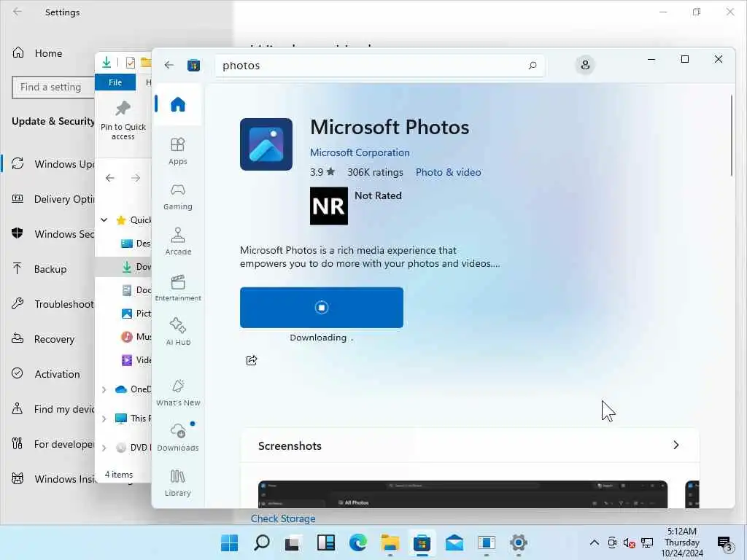Click the search magnifier in Store search box
Viewport: 747px width, 560px height.
click(x=532, y=65)
